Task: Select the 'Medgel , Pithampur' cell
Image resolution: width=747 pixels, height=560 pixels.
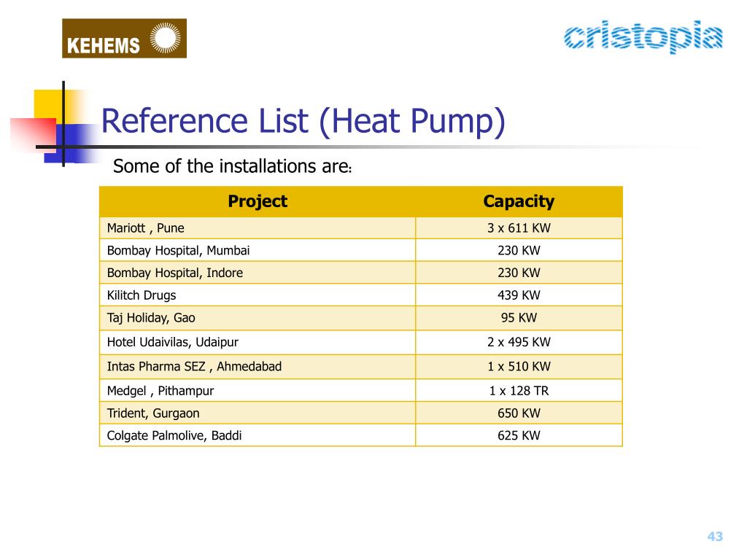Action: (258, 391)
